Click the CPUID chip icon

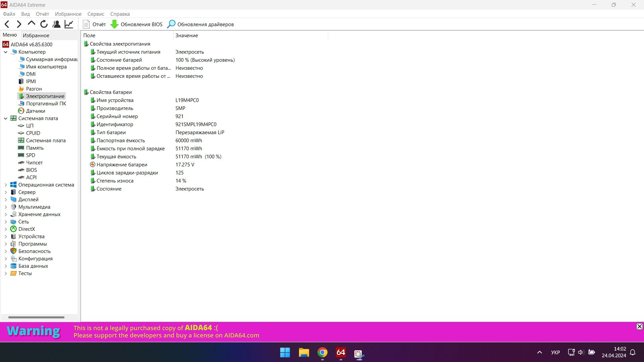click(x=21, y=133)
